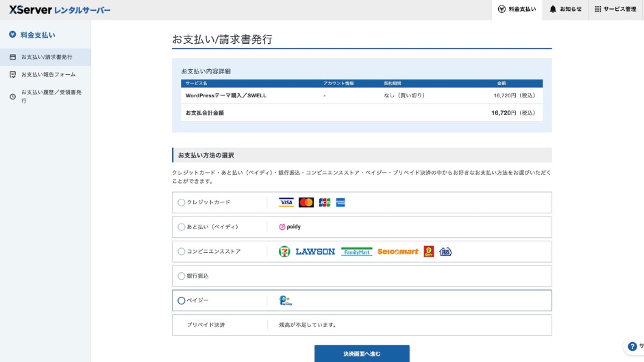Screen dimensions: 644x362
Task: Click the Lawson logo
Action: pos(315,252)
